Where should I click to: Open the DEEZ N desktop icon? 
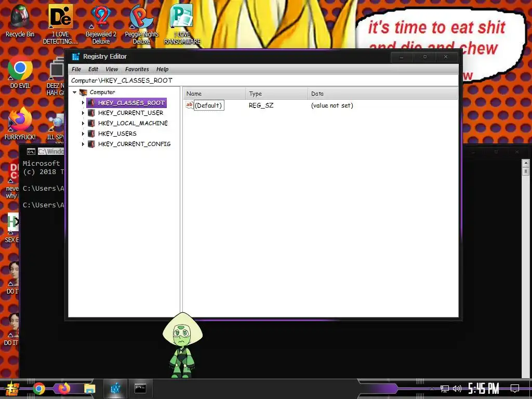click(x=56, y=76)
